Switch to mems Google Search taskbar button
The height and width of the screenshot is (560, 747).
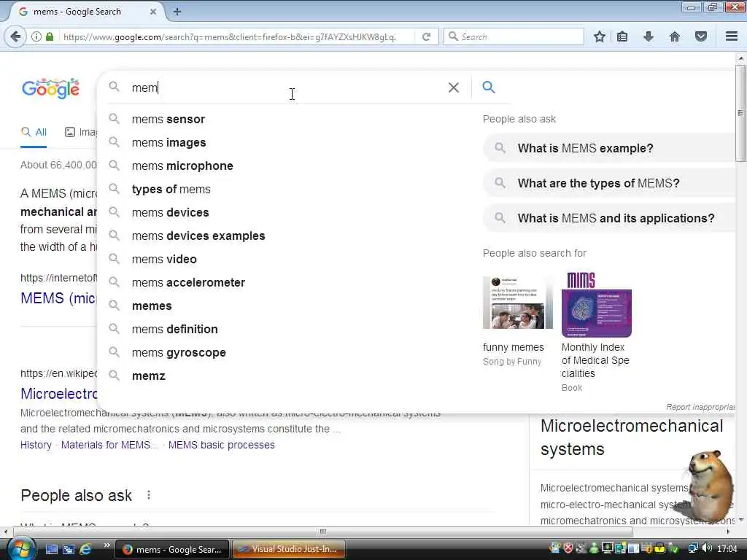click(172, 550)
